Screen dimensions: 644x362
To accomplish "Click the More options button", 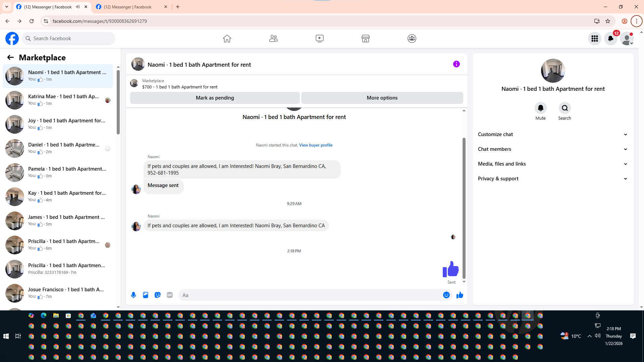I will [x=382, y=98].
